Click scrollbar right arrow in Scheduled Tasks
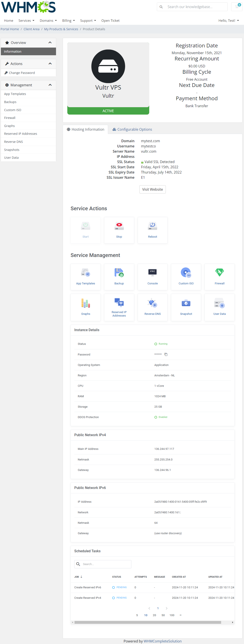Screen dimensions: 244x644 coord(232,622)
